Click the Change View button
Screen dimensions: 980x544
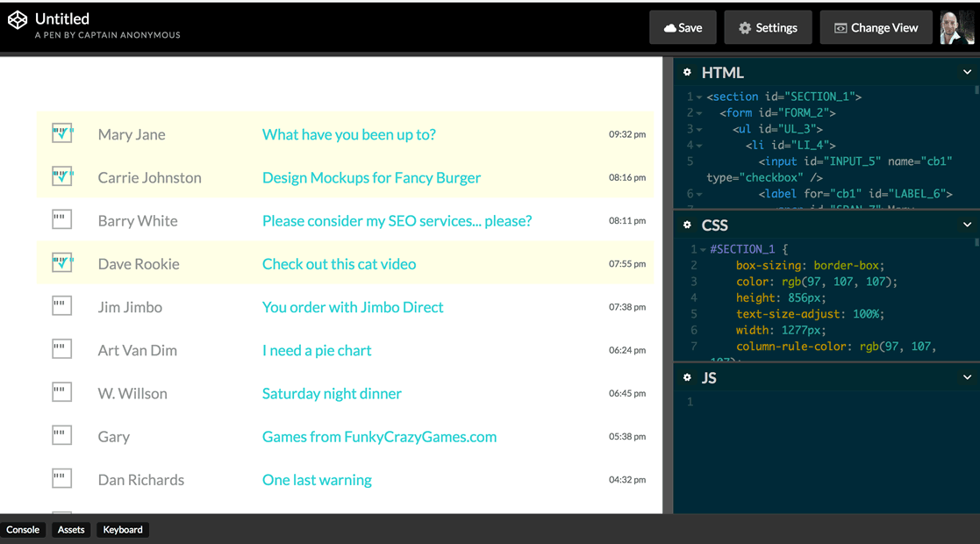click(875, 27)
